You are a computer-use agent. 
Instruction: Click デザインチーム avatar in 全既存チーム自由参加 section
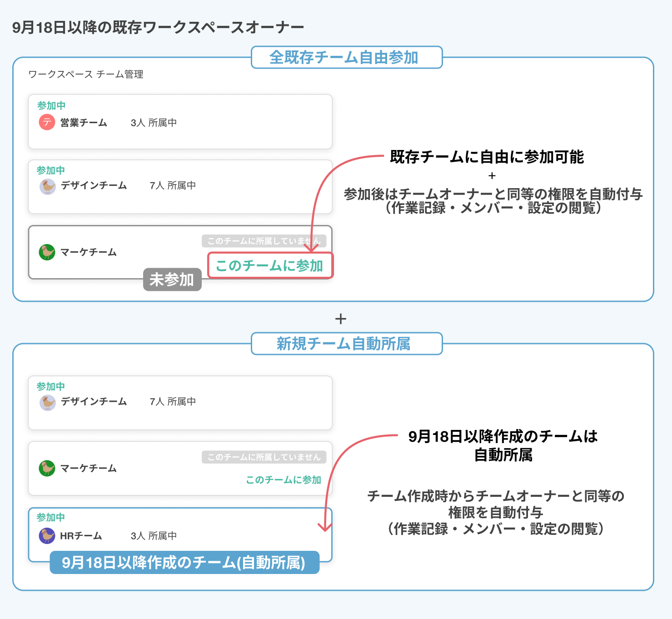point(47,186)
